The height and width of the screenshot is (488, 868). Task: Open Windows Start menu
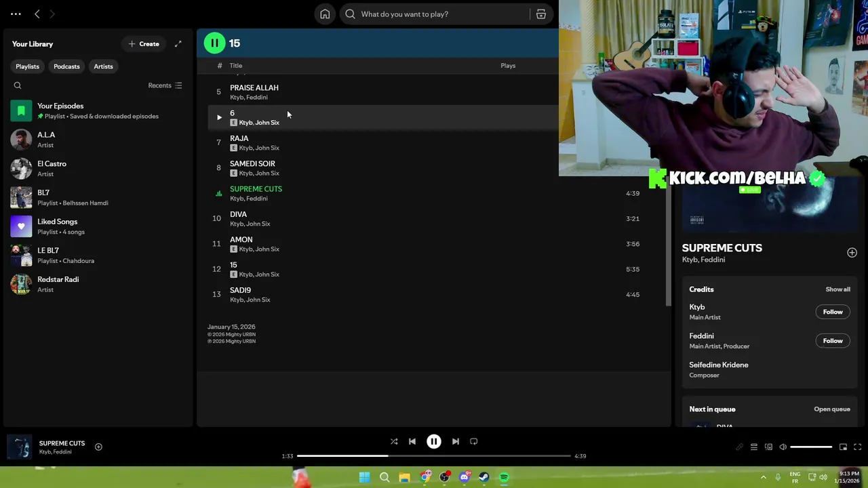pyautogui.click(x=364, y=477)
